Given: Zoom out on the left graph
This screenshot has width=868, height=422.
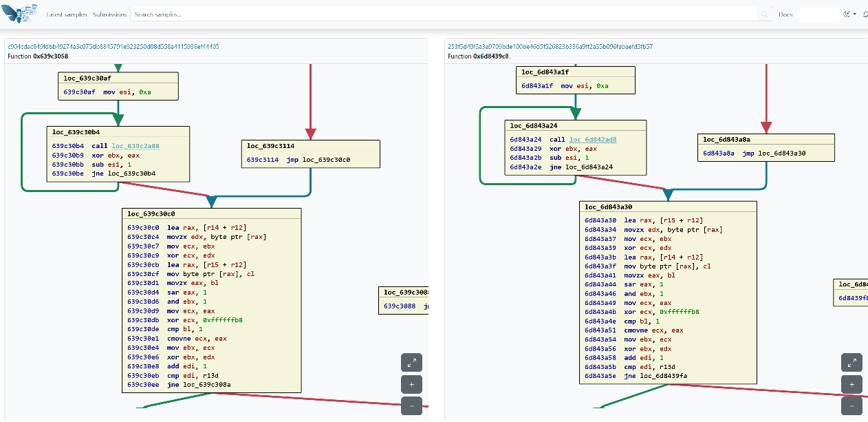Looking at the screenshot, I should click(x=411, y=406).
